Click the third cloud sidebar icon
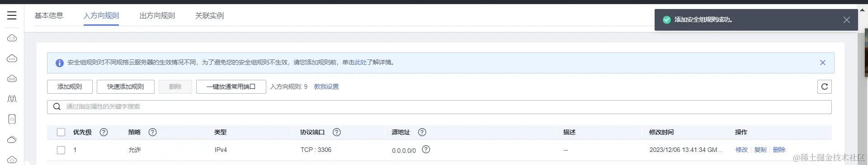Image resolution: width=868 pixels, height=165 pixels. [x=12, y=78]
